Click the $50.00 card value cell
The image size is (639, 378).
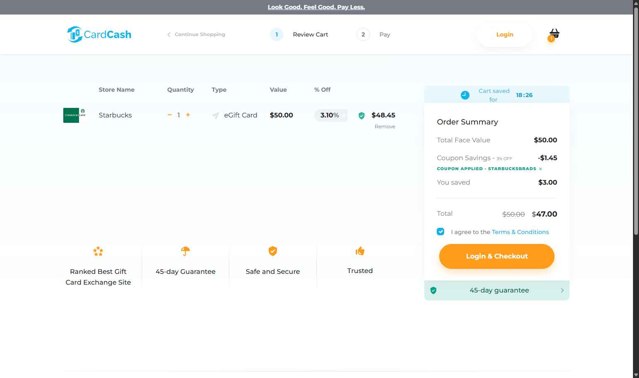pyautogui.click(x=281, y=115)
